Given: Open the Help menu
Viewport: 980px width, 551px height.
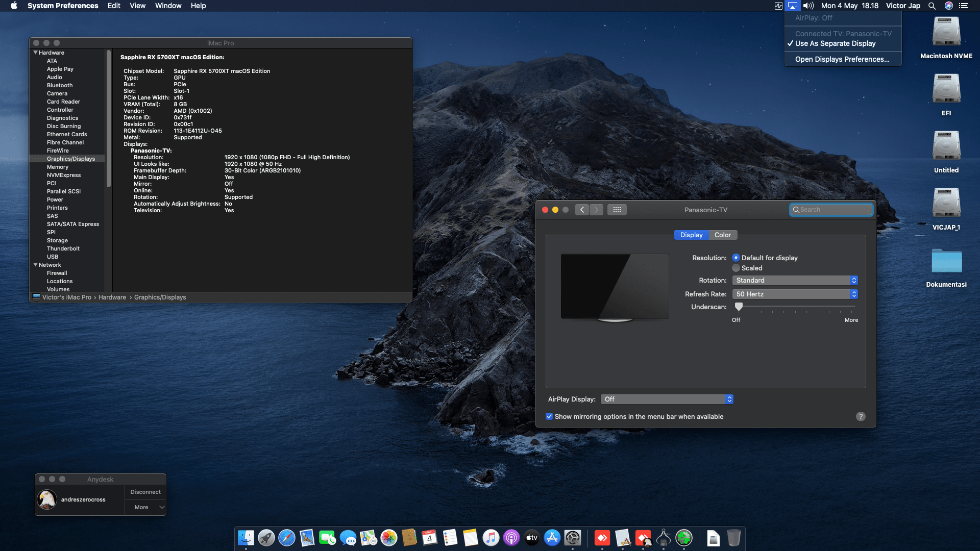Looking at the screenshot, I should click(x=199, y=6).
